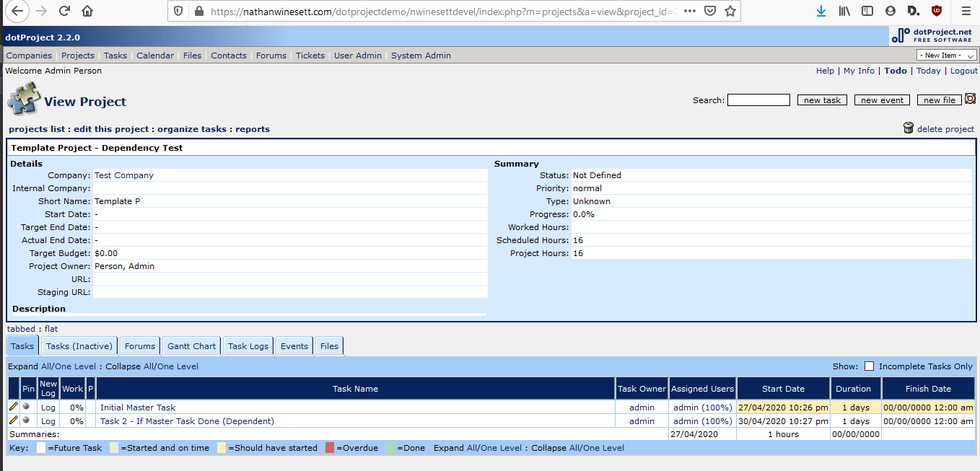Switch to the Gantt Chart tab
980x471 pixels.
[x=191, y=345]
